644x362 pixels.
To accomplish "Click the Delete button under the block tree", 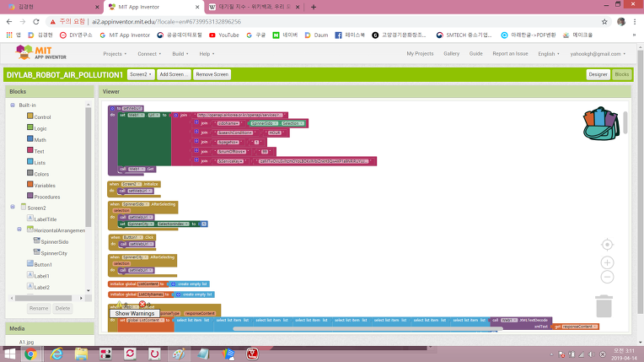I will pyautogui.click(x=63, y=309).
